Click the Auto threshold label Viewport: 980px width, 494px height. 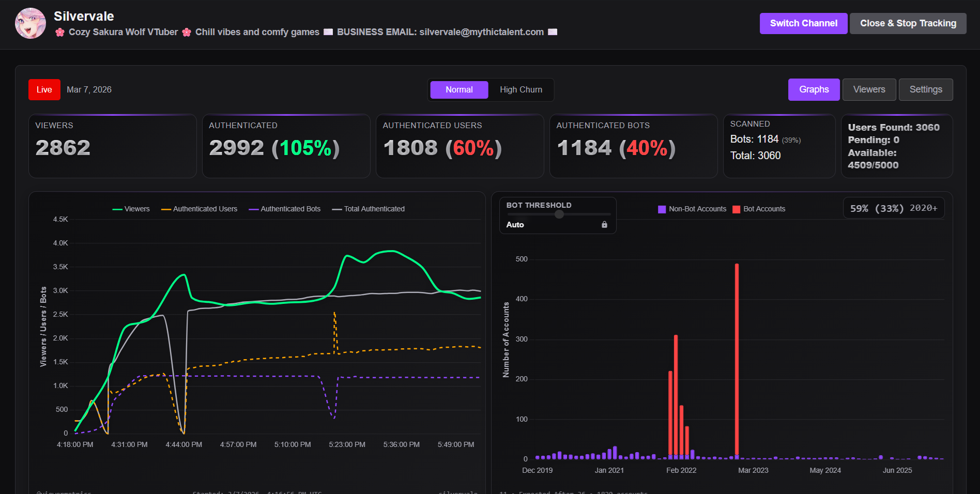(515, 225)
